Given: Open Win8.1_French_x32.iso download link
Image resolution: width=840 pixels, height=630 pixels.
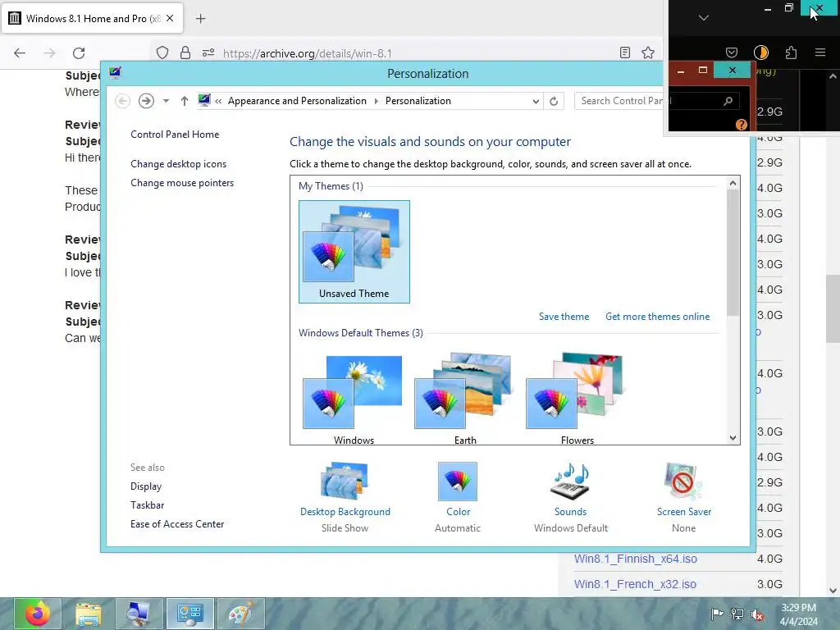Looking at the screenshot, I should [636, 584].
